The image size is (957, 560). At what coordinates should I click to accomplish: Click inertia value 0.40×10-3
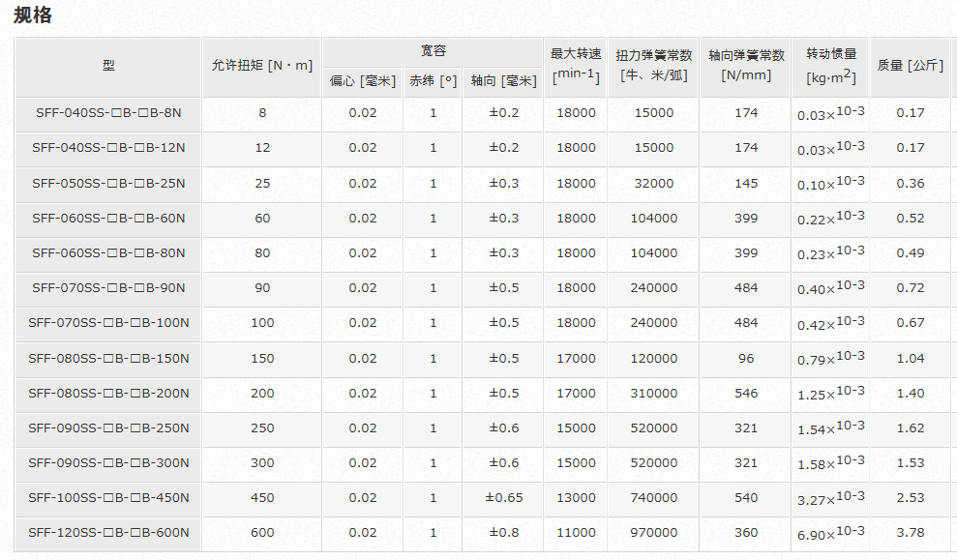pyautogui.click(x=830, y=287)
